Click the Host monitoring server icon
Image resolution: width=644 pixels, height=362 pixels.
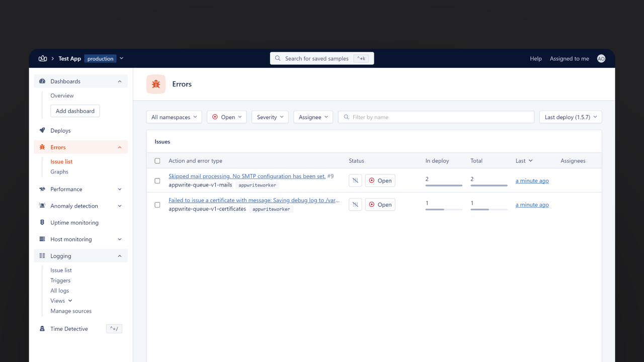click(42, 239)
